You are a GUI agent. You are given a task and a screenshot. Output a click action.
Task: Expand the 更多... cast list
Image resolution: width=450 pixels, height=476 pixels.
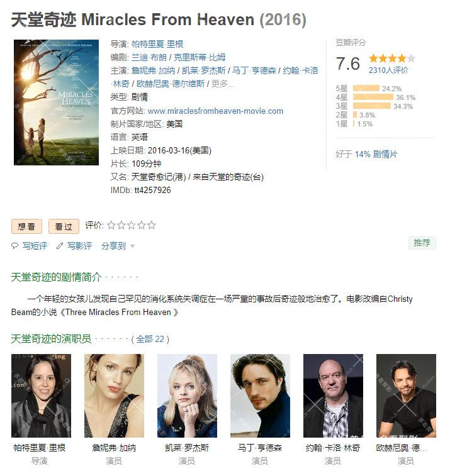[222, 84]
